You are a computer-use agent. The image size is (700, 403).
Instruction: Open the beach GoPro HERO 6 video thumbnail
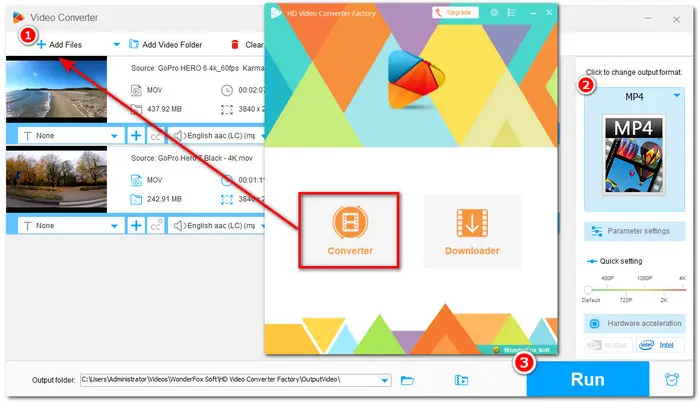point(57,89)
